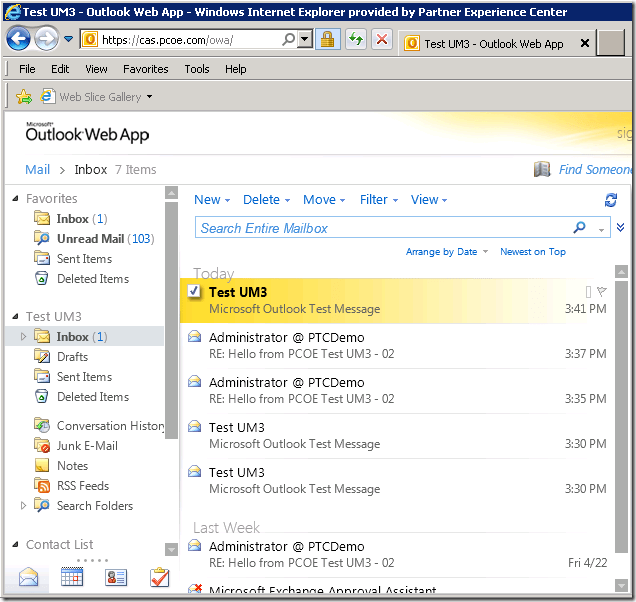Expand the Search Folders node
The image size is (636, 602).
(23, 505)
